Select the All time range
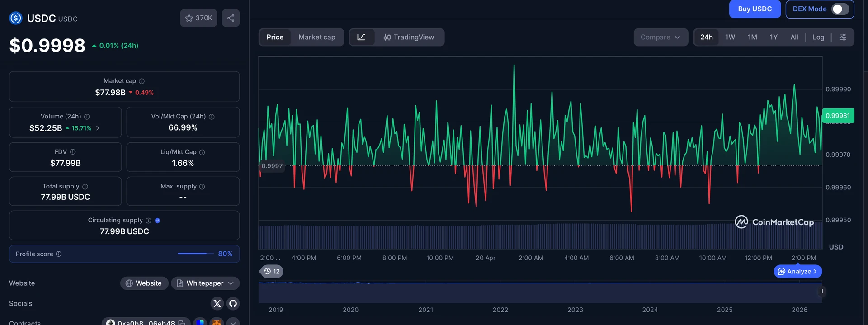Viewport: 868px width, 325px height. click(x=794, y=38)
